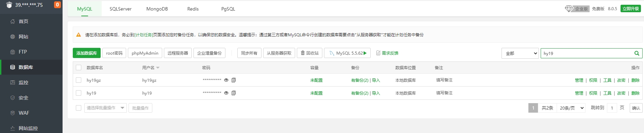Click MySQL 5.5.62 status button
The width and height of the screenshot is (644, 133).
(348, 53)
